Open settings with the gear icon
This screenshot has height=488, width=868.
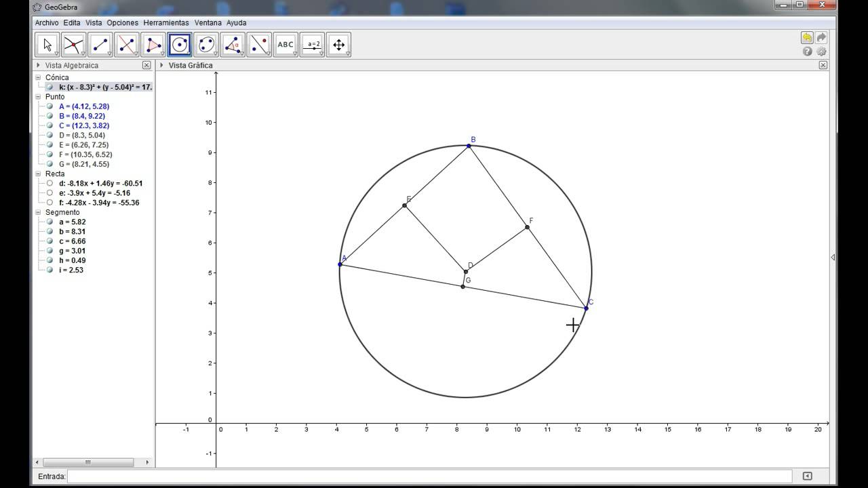point(821,52)
